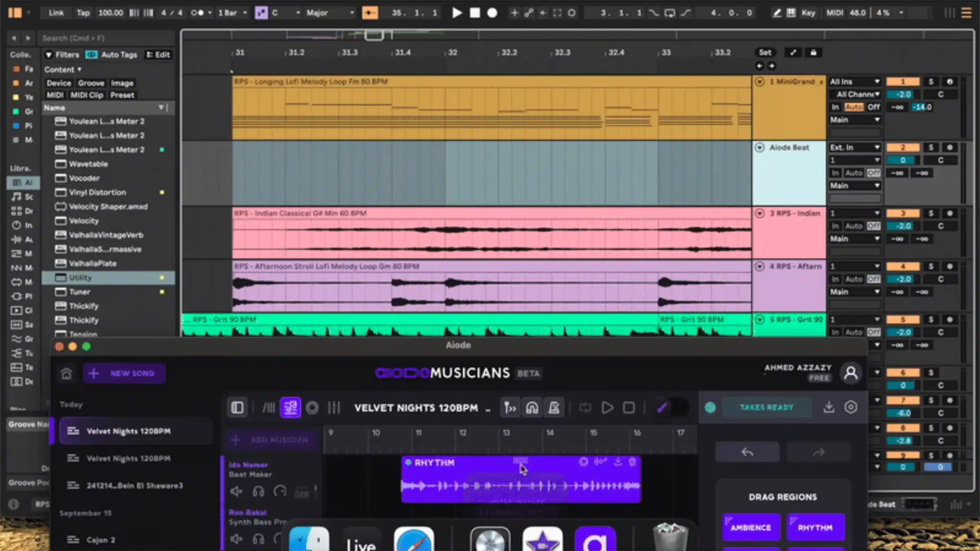Click the TAKES READY button
Screen dimensions: 980x551
pyautogui.click(x=767, y=407)
